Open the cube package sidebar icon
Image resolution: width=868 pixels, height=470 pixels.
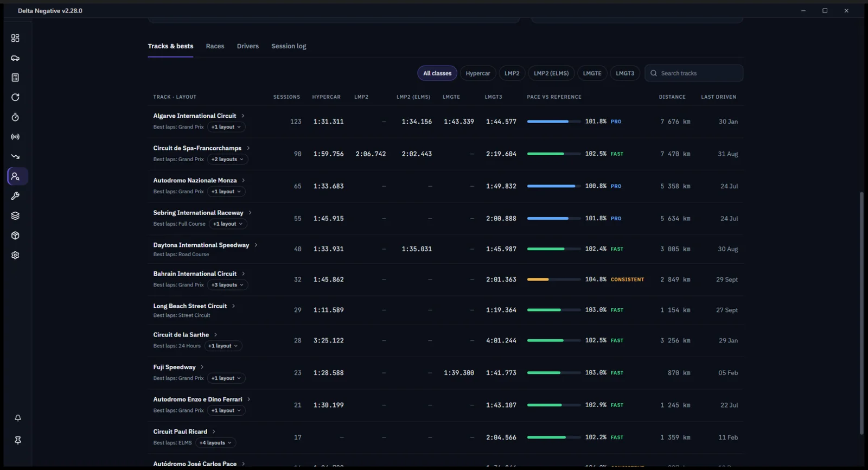(15, 236)
